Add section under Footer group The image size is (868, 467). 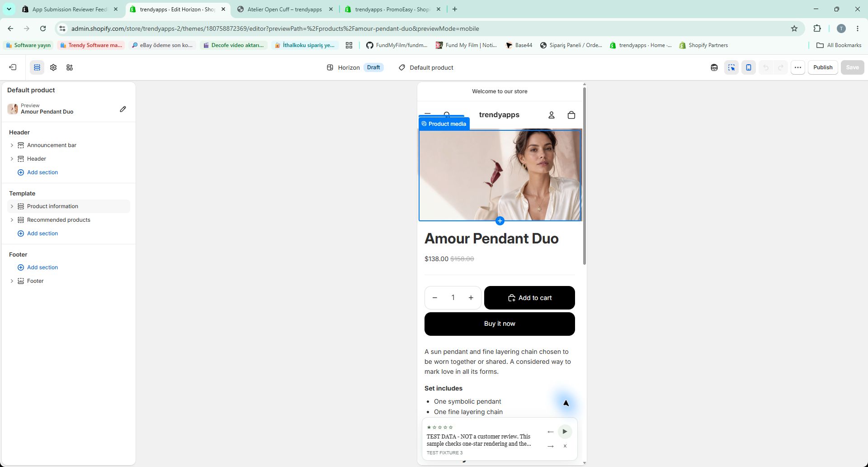[38, 267]
